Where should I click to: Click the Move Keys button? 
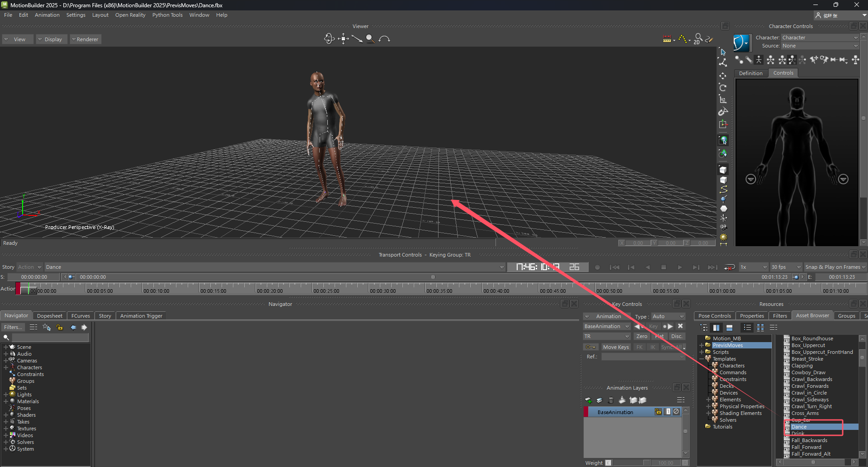pos(616,347)
